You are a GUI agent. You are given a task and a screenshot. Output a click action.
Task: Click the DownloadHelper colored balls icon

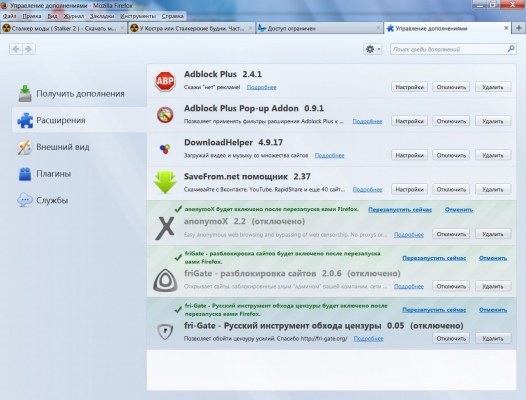pyautogui.click(x=165, y=149)
